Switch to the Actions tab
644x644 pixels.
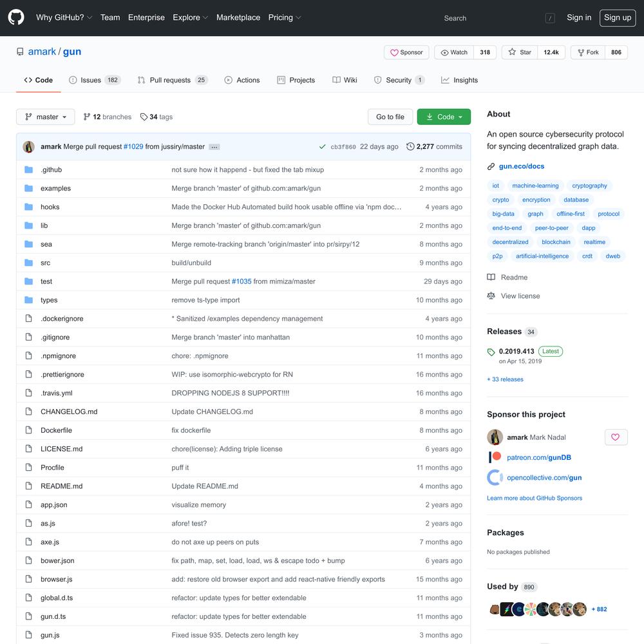[242, 80]
